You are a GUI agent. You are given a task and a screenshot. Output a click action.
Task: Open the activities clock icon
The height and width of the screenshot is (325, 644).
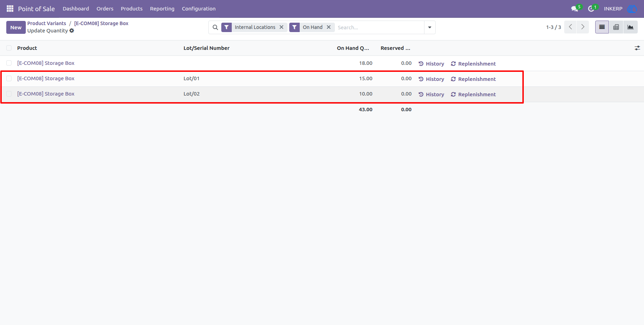591,9
